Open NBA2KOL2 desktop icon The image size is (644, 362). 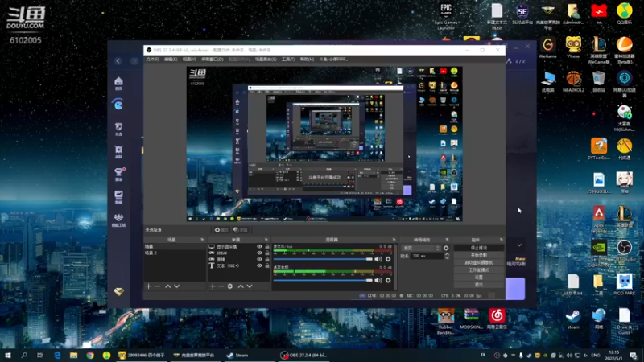pyautogui.click(x=573, y=81)
